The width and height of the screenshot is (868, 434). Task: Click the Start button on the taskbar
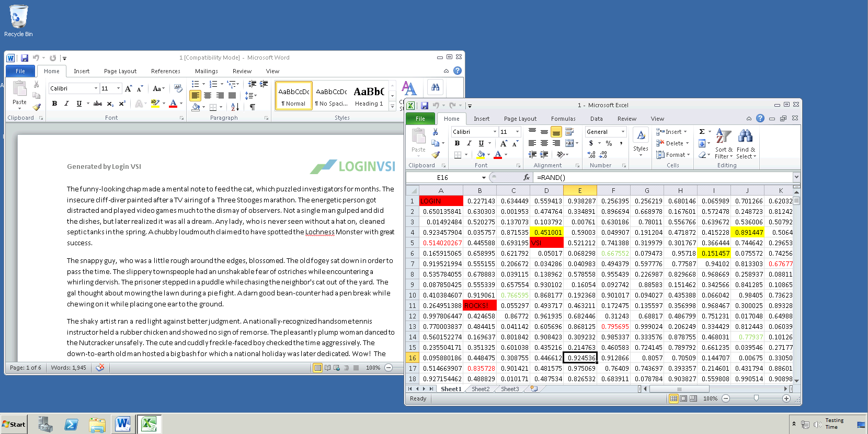coord(14,424)
